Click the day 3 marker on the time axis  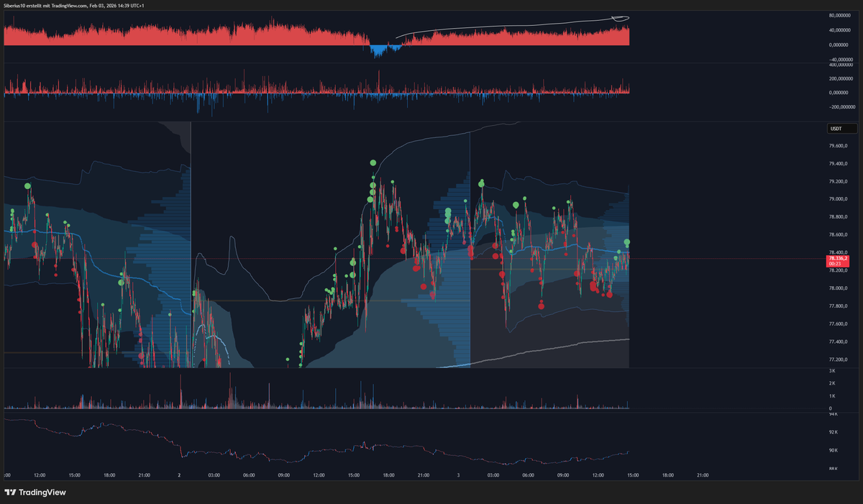pyautogui.click(x=458, y=475)
